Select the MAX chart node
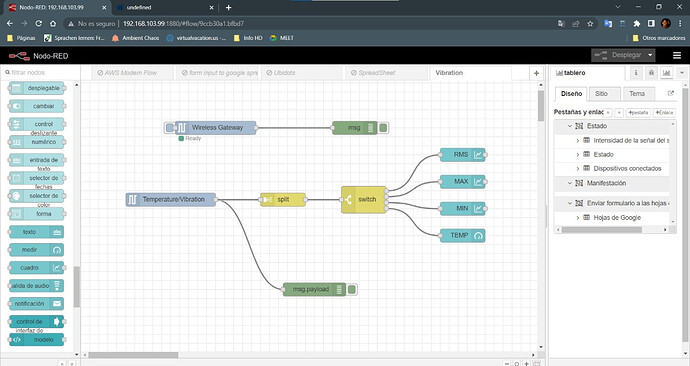Viewport: 690px width, 366px height. pos(462,181)
